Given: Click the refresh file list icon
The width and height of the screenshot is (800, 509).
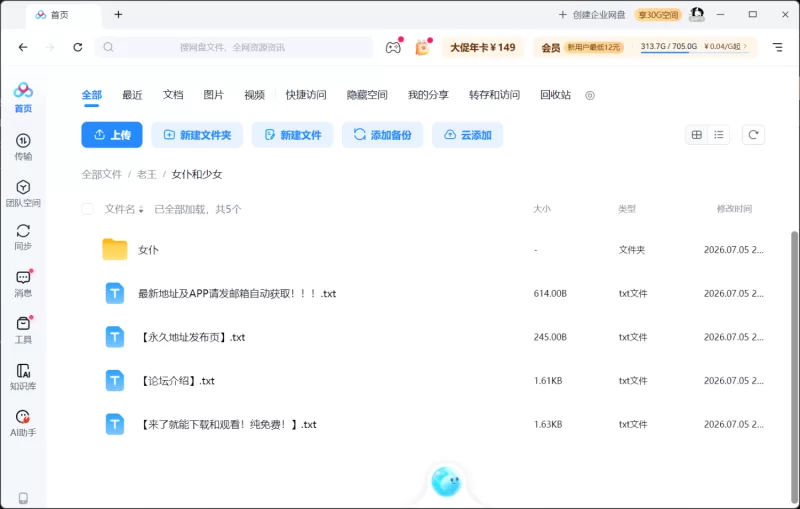Looking at the screenshot, I should tap(753, 135).
